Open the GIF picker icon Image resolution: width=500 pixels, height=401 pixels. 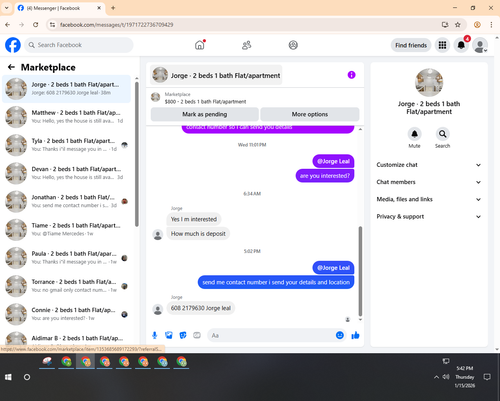(197, 335)
